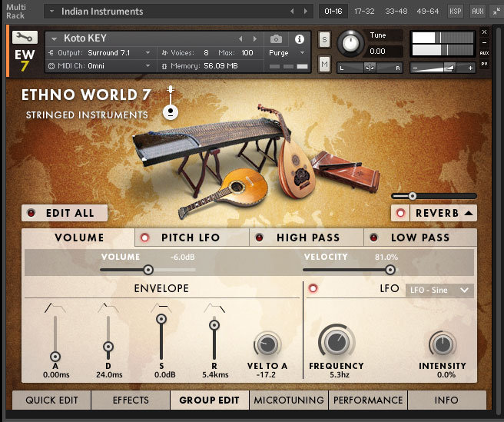The width and height of the screenshot is (504, 422).
Task: Click the LFO FREQUENCY knob
Action: 337,342
